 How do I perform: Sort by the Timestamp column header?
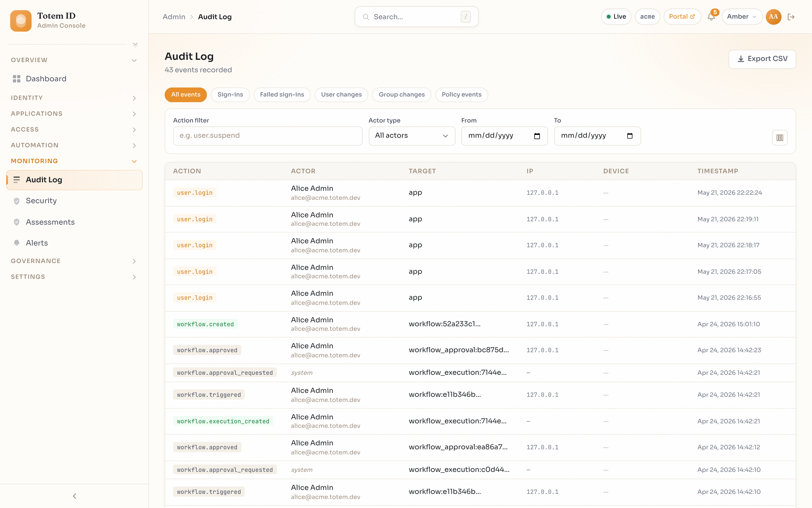click(717, 171)
